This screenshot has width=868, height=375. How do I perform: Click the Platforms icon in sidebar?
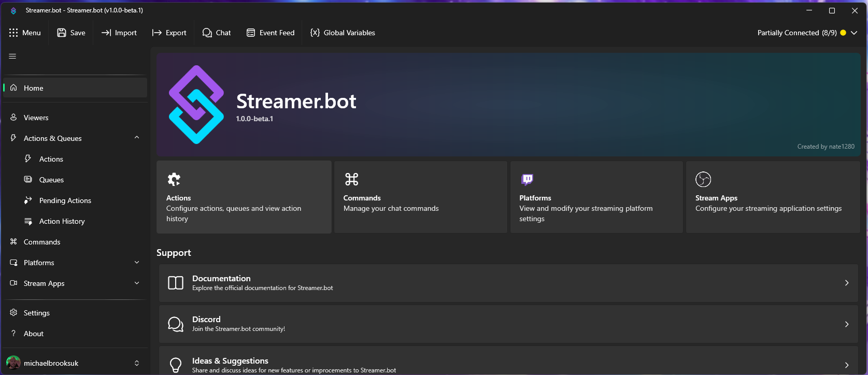coord(13,262)
